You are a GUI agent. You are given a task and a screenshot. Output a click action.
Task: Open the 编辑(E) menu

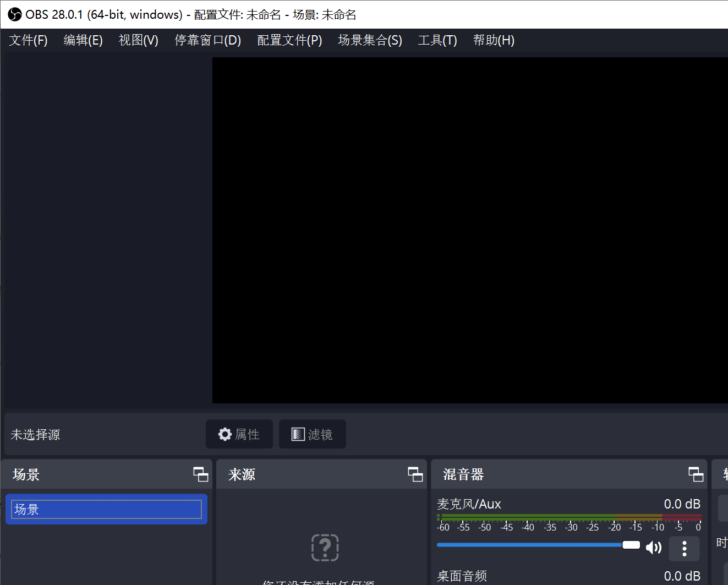point(83,40)
